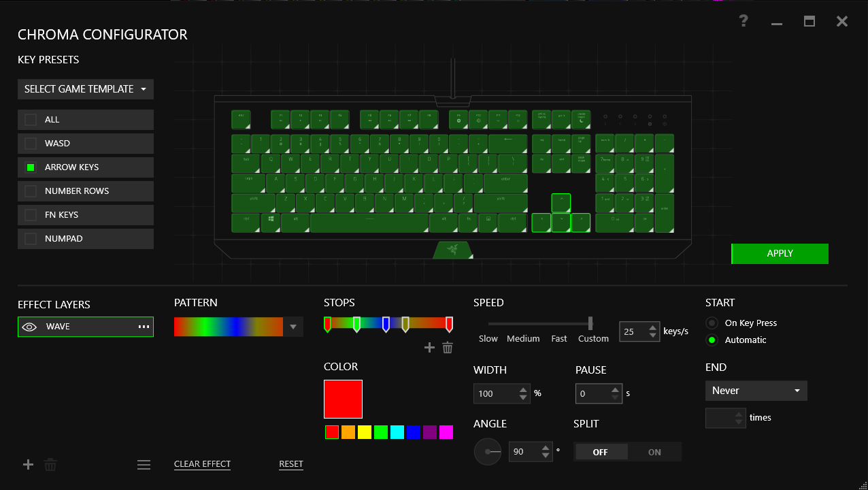Image resolution: width=868 pixels, height=490 pixels.
Task: Select the On Key Press start option
Action: point(712,323)
